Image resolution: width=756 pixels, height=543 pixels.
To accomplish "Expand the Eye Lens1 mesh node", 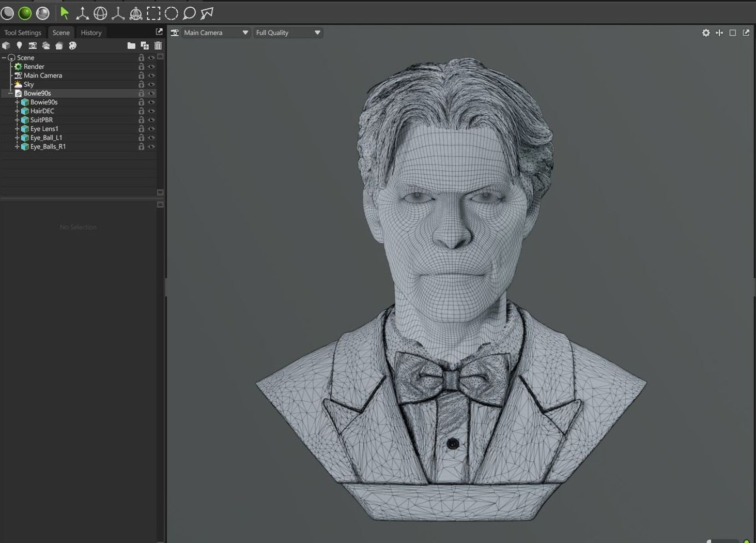I will 17,129.
